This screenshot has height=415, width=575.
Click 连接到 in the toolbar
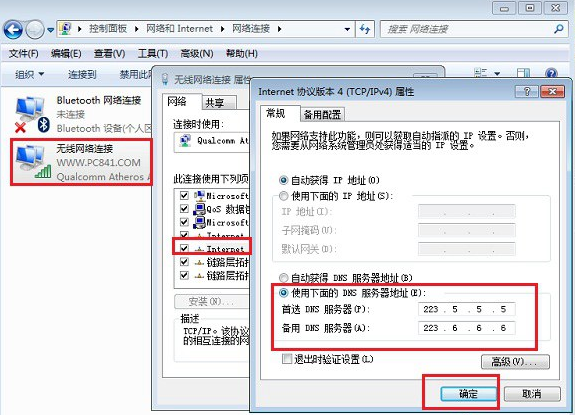(x=82, y=74)
